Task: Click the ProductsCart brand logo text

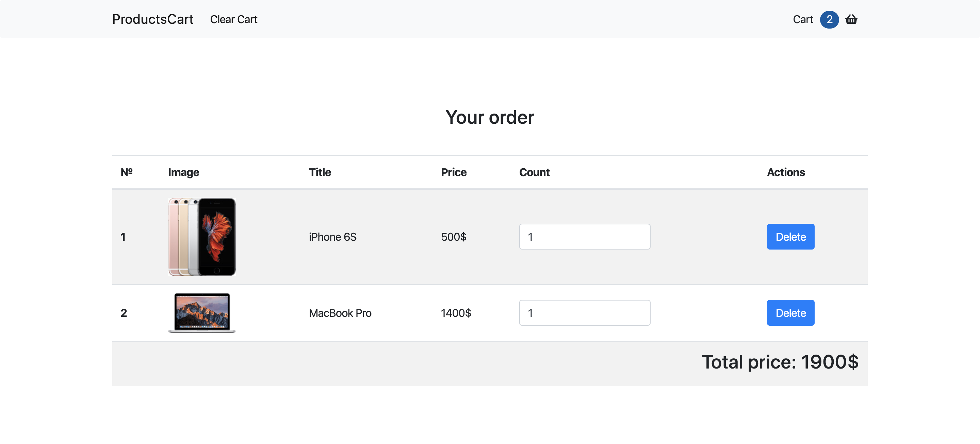Action: tap(152, 19)
